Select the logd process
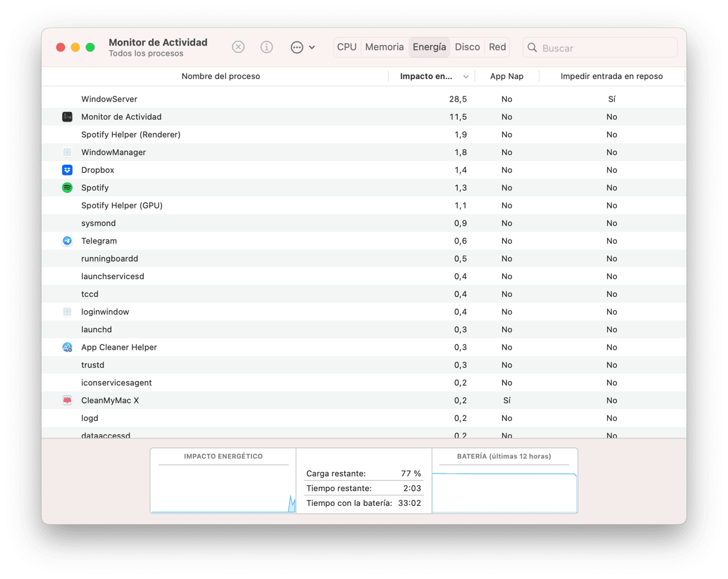 [90, 418]
